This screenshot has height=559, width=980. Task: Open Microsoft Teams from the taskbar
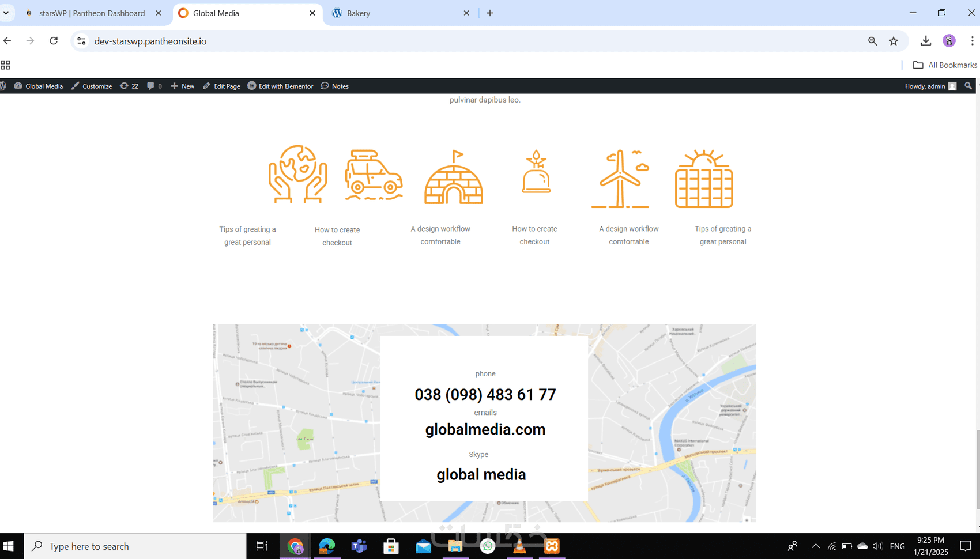coord(359,546)
